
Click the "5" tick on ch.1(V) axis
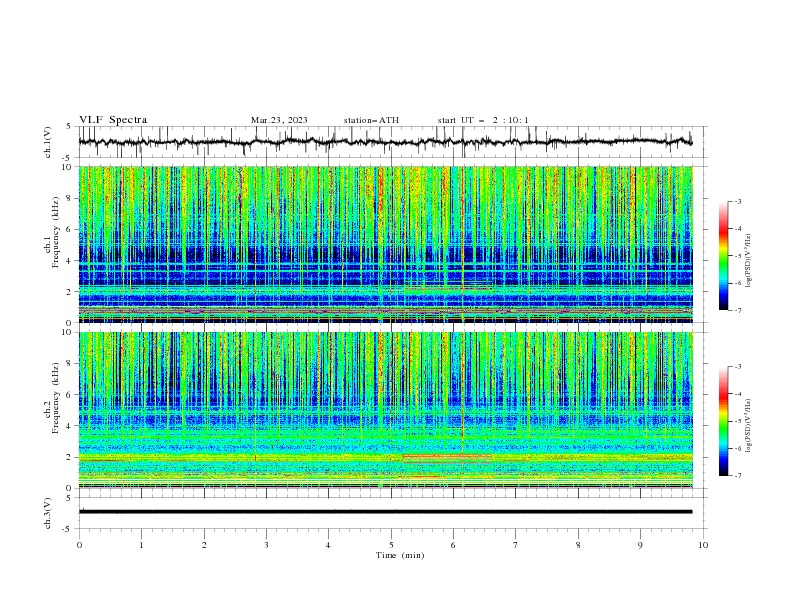pyautogui.click(x=69, y=126)
